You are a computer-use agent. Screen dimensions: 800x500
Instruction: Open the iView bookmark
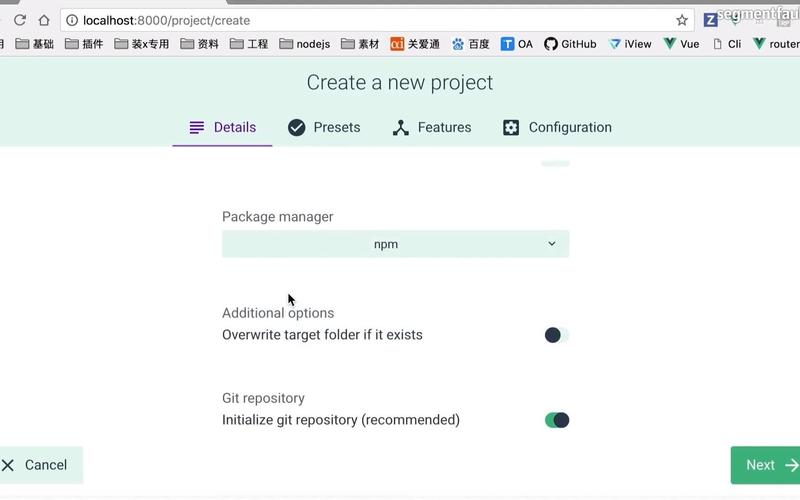(x=630, y=44)
